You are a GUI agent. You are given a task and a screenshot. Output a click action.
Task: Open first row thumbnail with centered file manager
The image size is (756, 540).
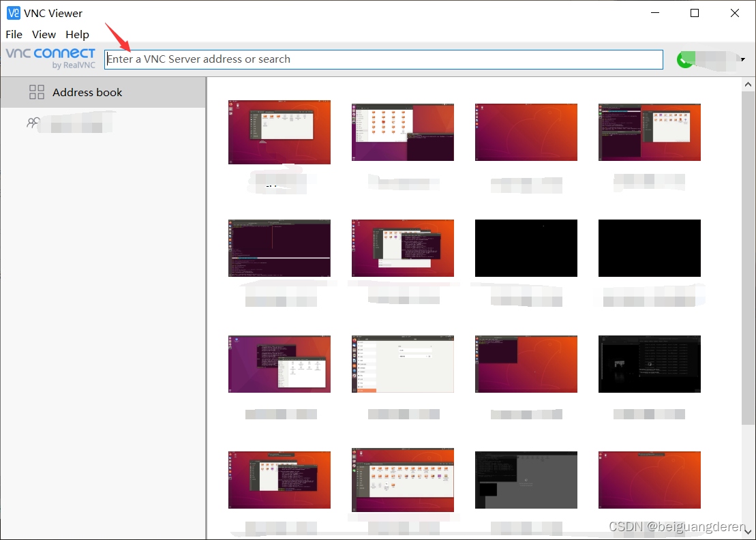point(279,132)
